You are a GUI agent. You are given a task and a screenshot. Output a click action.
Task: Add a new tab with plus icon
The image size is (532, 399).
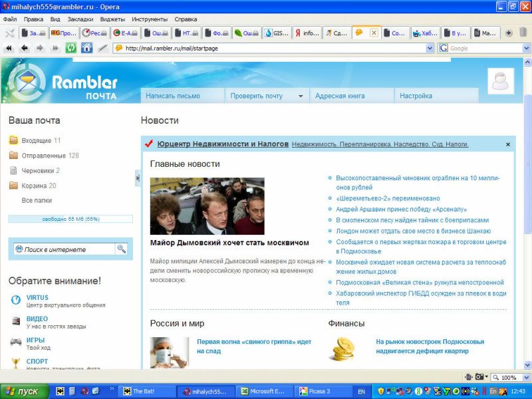pyautogui.click(x=509, y=33)
